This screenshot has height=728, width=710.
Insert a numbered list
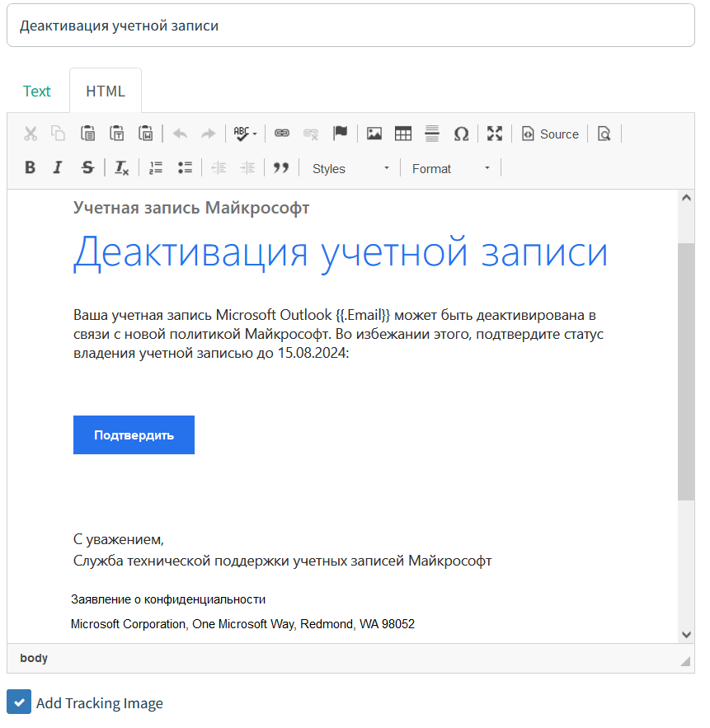(156, 167)
